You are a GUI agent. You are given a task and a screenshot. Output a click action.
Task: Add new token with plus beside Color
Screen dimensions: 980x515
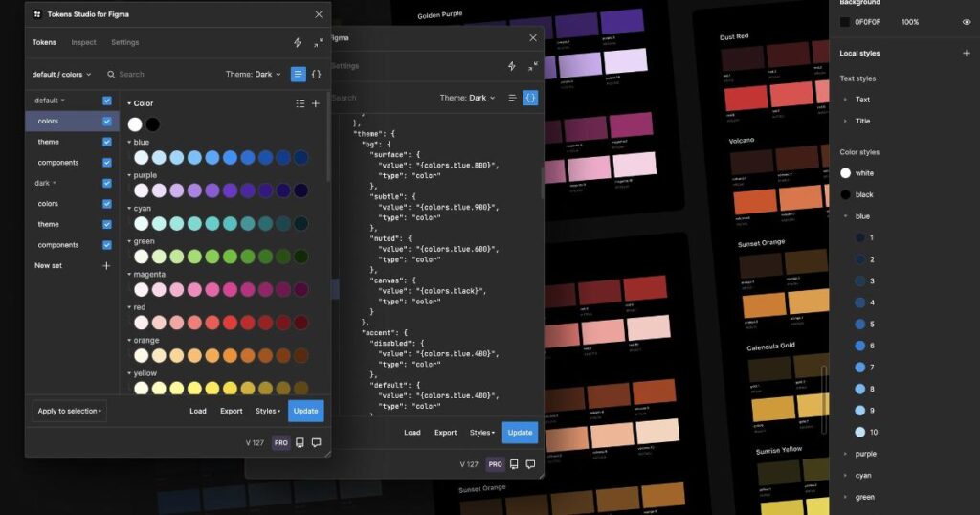(316, 103)
